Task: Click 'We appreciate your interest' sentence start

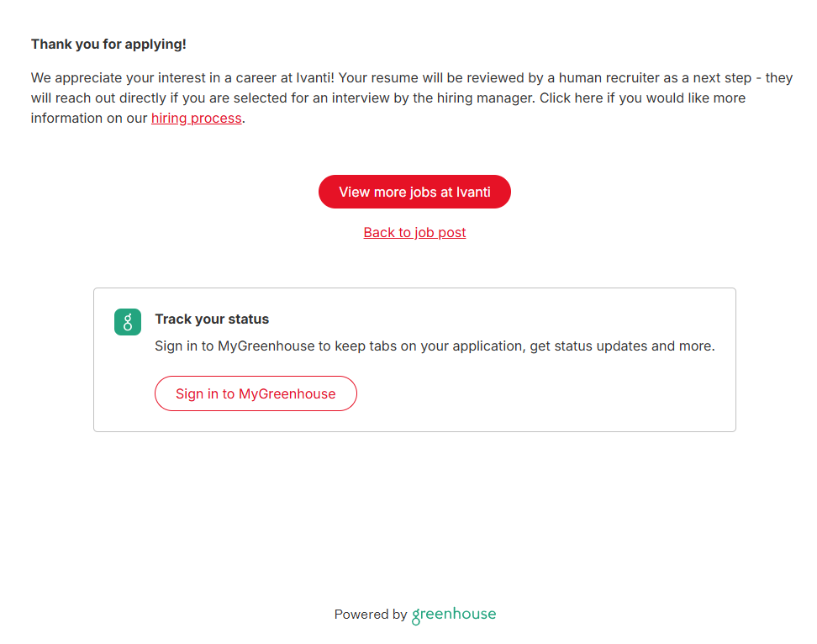Action: click(109, 78)
